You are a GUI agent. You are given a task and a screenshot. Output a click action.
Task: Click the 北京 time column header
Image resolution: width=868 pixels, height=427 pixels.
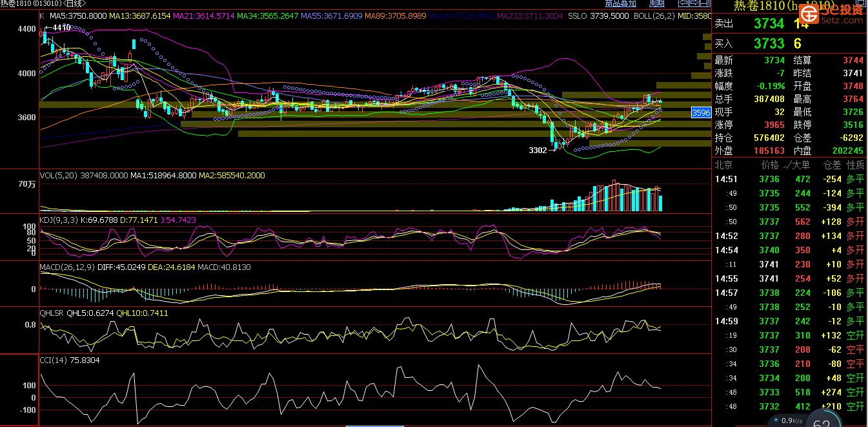coord(723,165)
